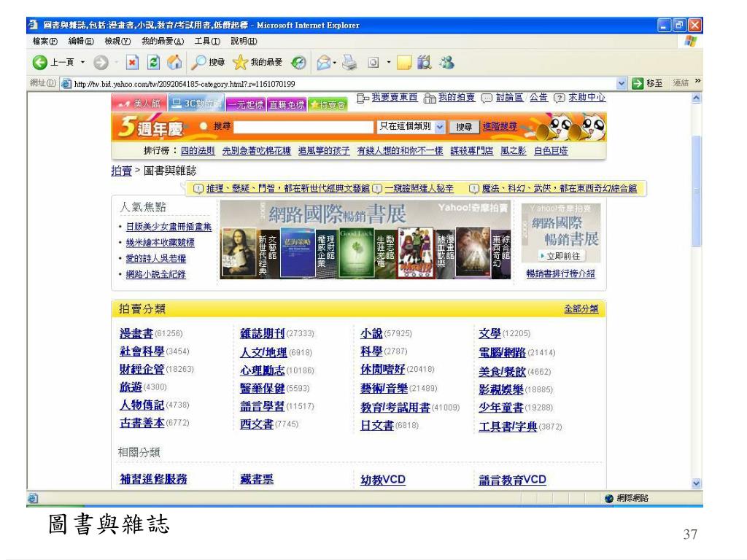Open the 小說 category
The height and width of the screenshot is (560, 747).
pos(371,333)
